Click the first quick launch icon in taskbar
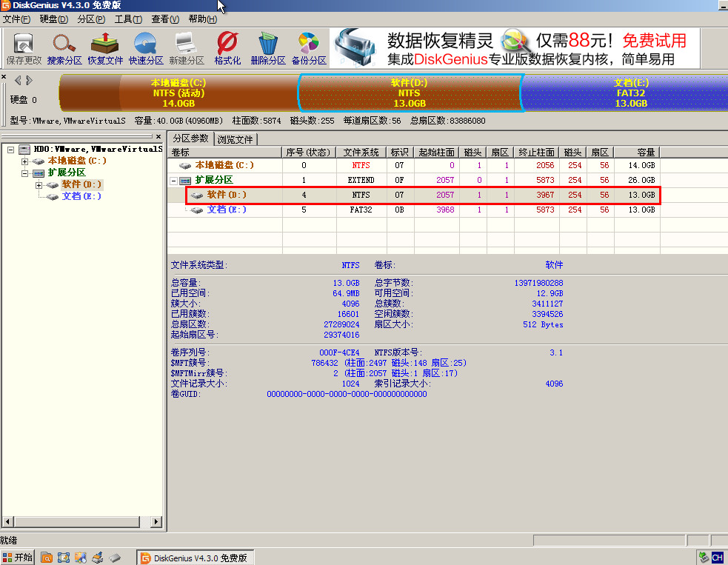This screenshot has width=728, height=565. pos(47,558)
